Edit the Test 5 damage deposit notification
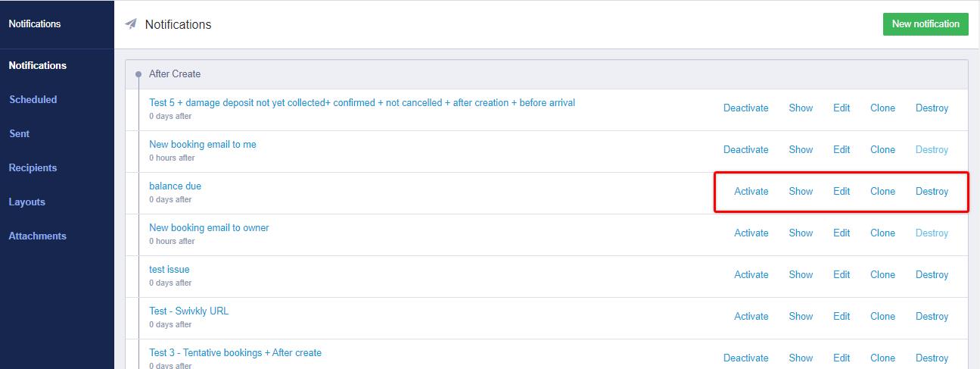 point(842,108)
